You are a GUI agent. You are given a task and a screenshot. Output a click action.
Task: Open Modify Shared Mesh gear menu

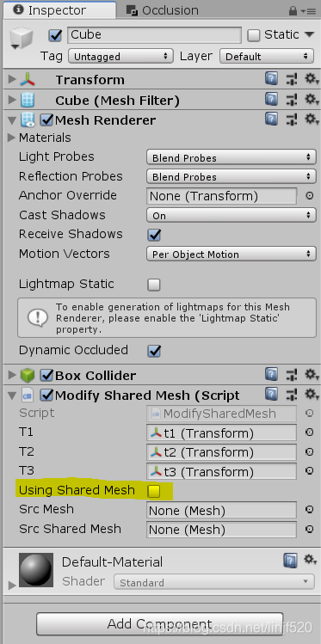tap(312, 395)
